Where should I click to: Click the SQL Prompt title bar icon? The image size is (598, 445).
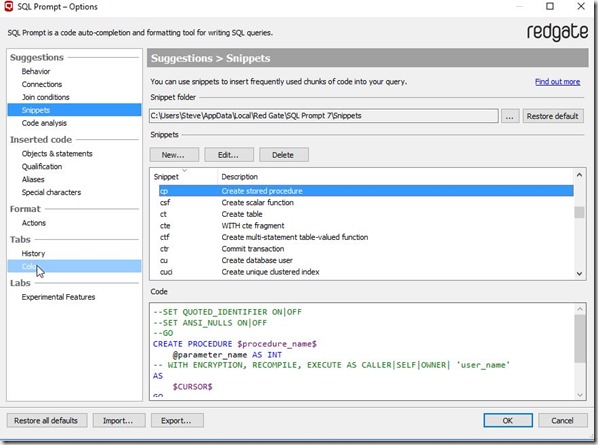coord(8,6)
